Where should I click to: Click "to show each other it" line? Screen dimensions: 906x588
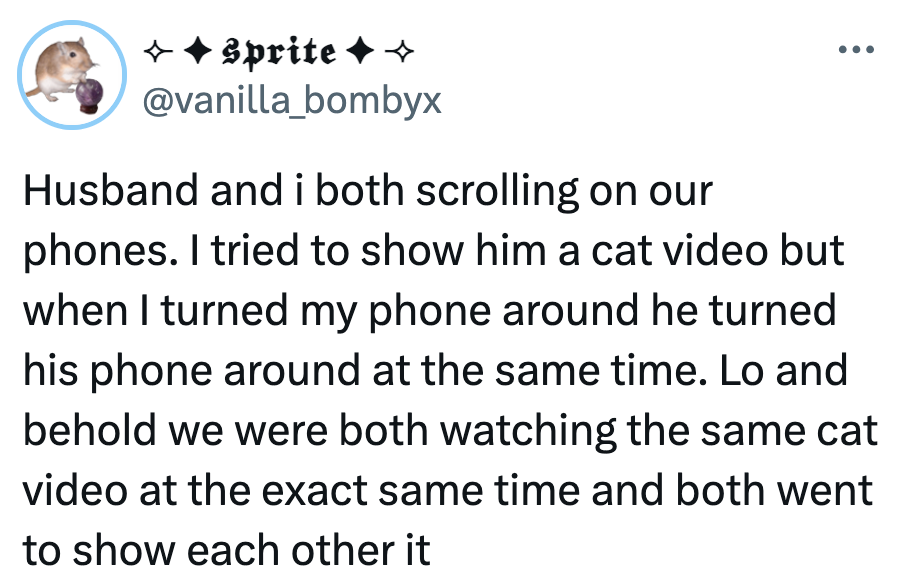tap(226, 551)
